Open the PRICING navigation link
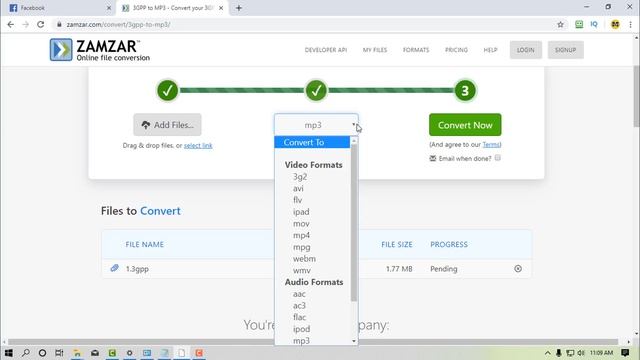This screenshot has height=360, width=640. tap(456, 50)
